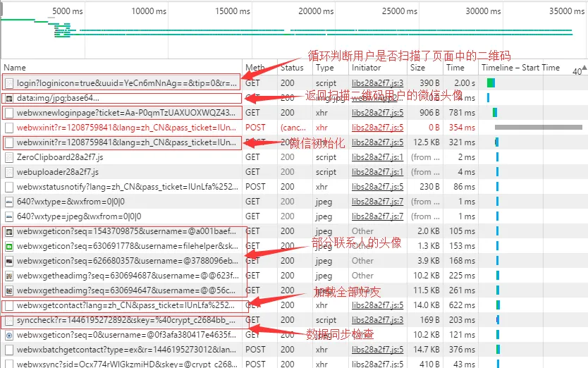Viewport: 588px width, 368px height.
Task: Open libs28a2f7.js:5 initiator of webwxnewloginpage
Action: [377, 113]
